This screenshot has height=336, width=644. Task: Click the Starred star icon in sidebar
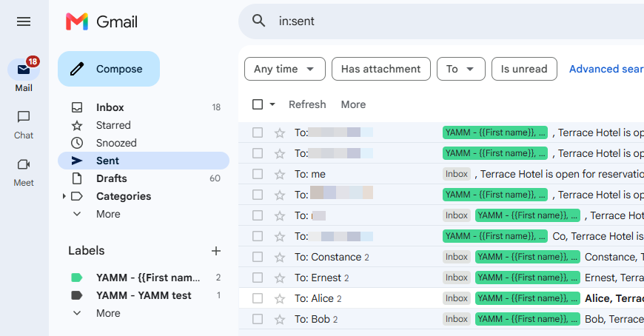pos(77,125)
